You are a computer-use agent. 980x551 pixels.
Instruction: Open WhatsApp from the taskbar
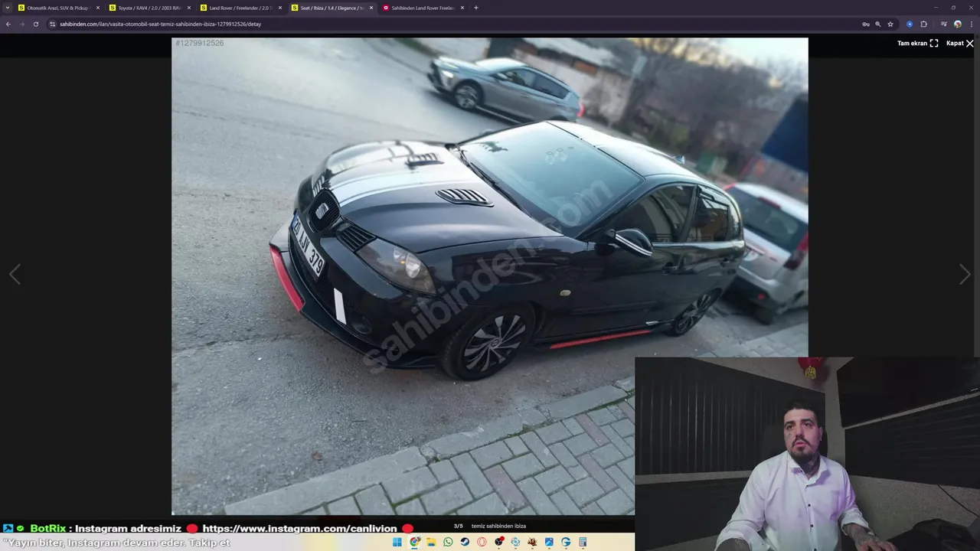(448, 542)
